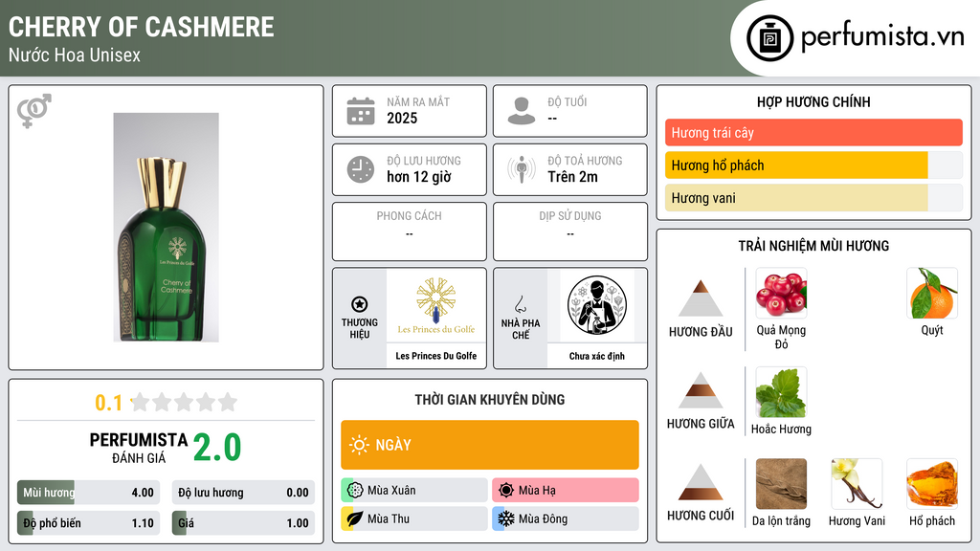Screen dimensions: 980x551
Task: Select the Mùa Thu season bar
Action: pyautogui.click(x=414, y=518)
